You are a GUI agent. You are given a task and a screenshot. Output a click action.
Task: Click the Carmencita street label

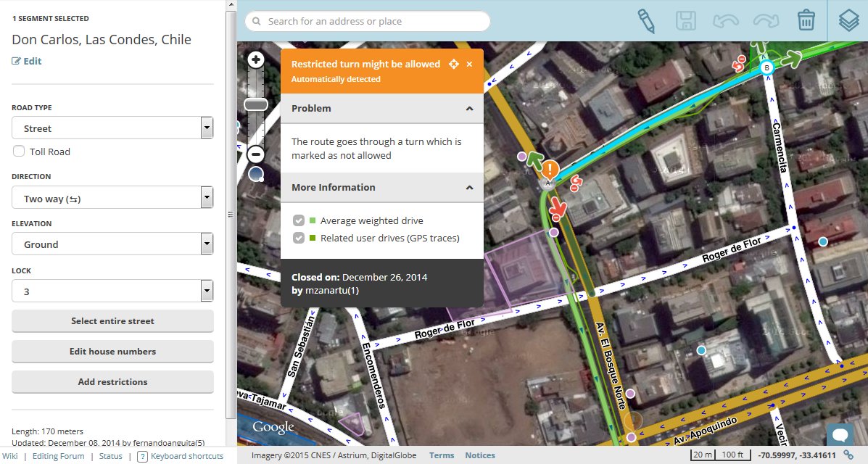780,147
